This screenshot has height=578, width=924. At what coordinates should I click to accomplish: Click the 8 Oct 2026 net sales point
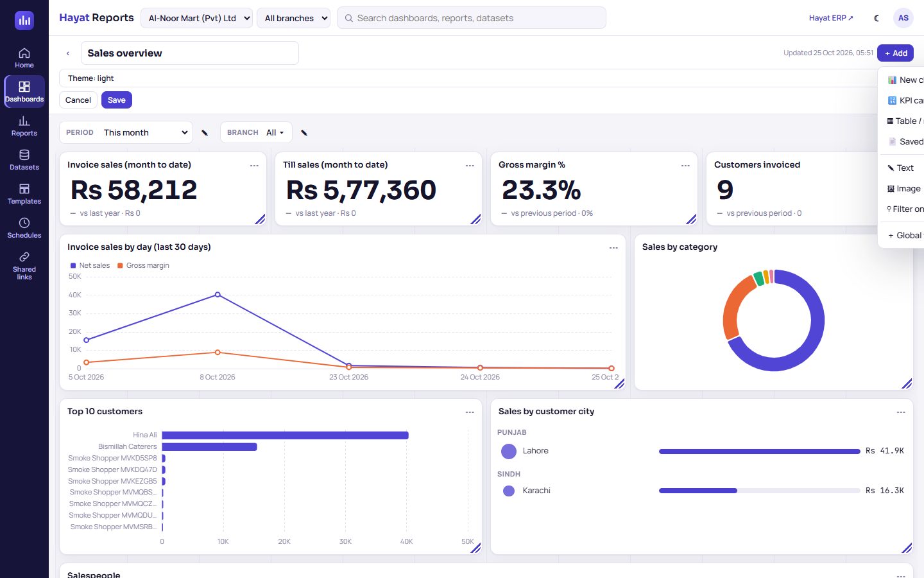point(218,295)
